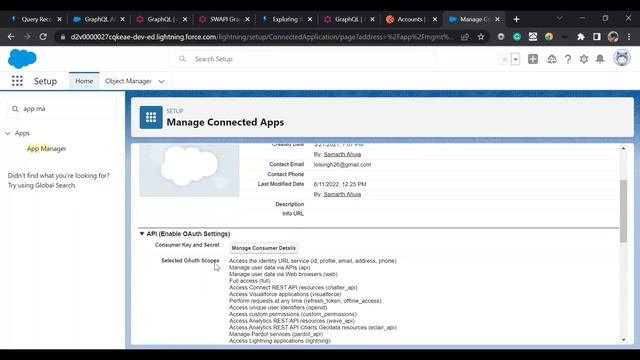This screenshot has width=640, height=360.
Task: Click the Setup app name label
Action: click(x=45, y=81)
